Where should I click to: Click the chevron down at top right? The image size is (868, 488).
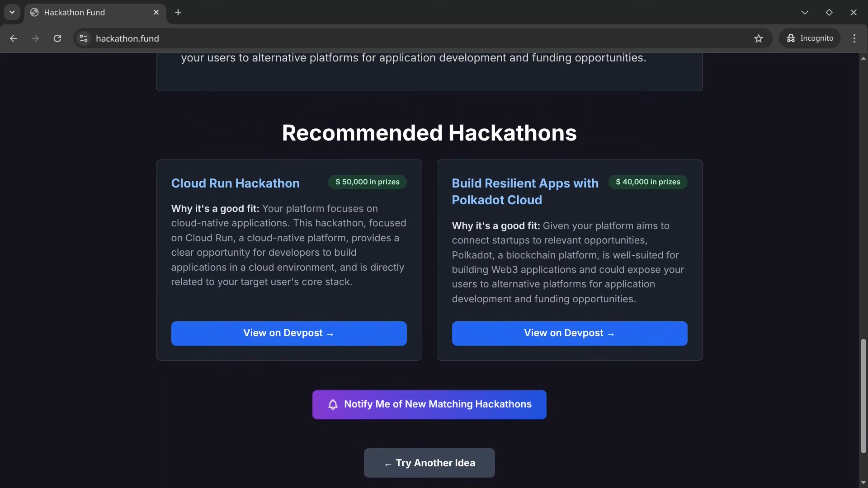[805, 12]
